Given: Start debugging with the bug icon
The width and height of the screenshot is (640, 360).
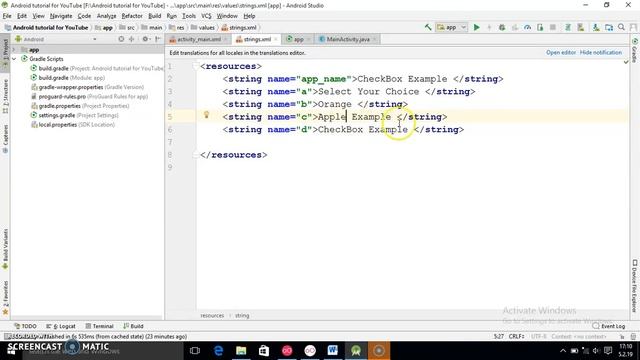Looking at the screenshot, I should pyautogui.click(x=502, y=27).
